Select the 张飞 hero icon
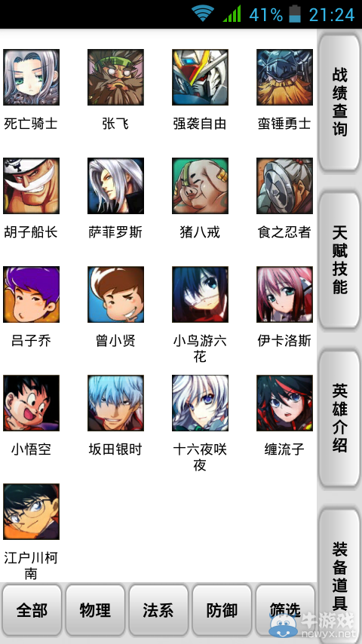362x644 pixels. (115, 77)
